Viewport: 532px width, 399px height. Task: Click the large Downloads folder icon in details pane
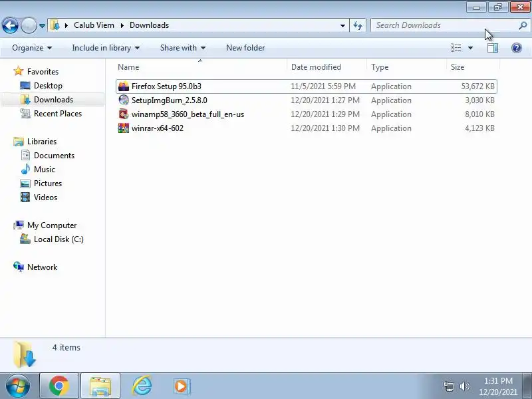[x=25, y=354]
